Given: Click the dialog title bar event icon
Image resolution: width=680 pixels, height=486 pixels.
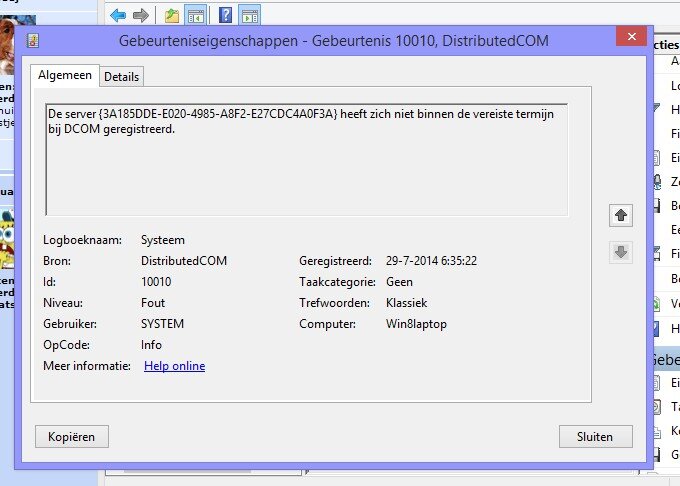Looking at the screenshot, I should (x=33, y=40).
